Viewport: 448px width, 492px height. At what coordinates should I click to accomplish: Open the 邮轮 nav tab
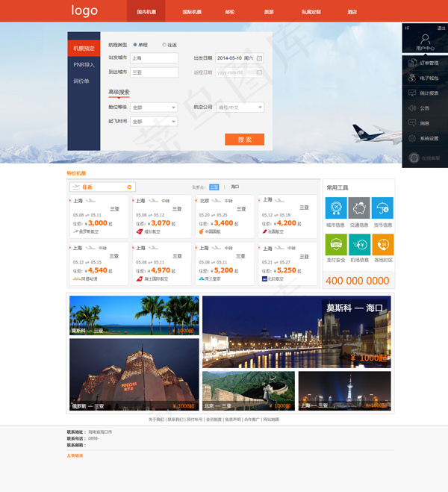click(x=230, y=12)
